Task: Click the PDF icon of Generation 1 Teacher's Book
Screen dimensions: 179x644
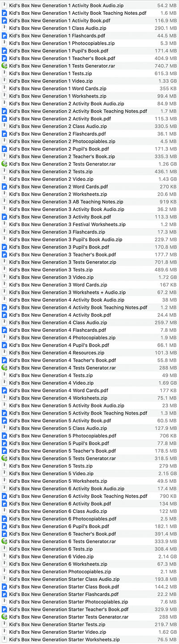Action: 4,58
